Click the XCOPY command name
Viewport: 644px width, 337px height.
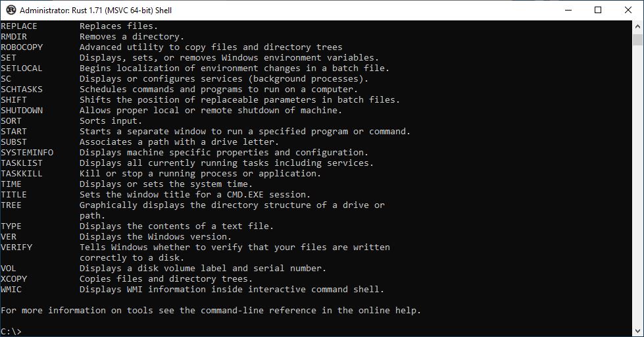[x=14, y=278]
